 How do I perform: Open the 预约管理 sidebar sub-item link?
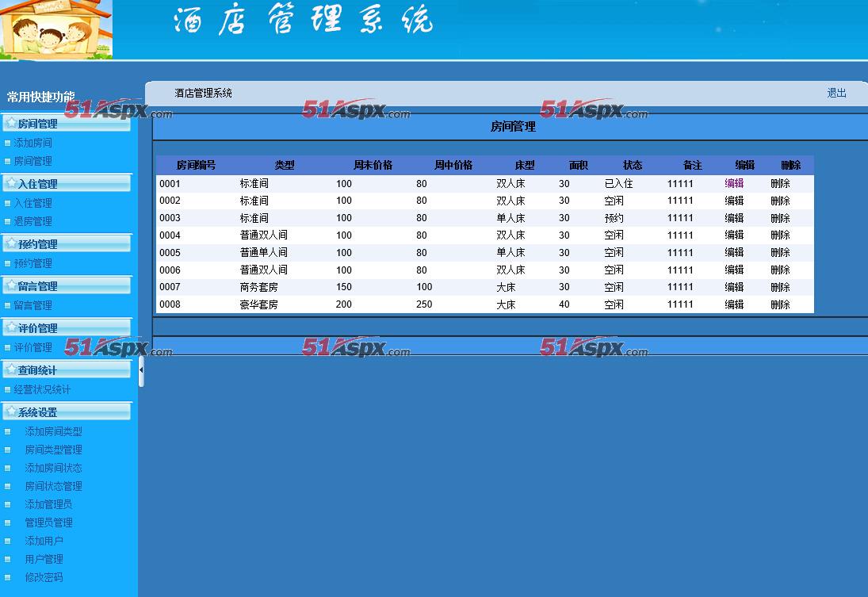[33, 263]
